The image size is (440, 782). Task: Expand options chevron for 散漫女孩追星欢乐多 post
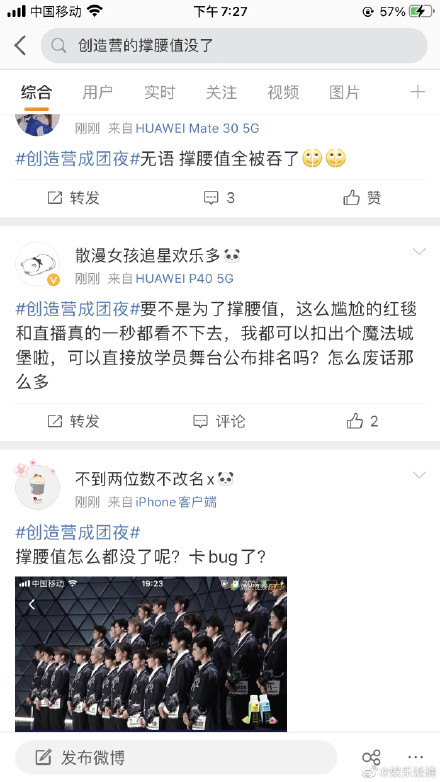[420, 251]
